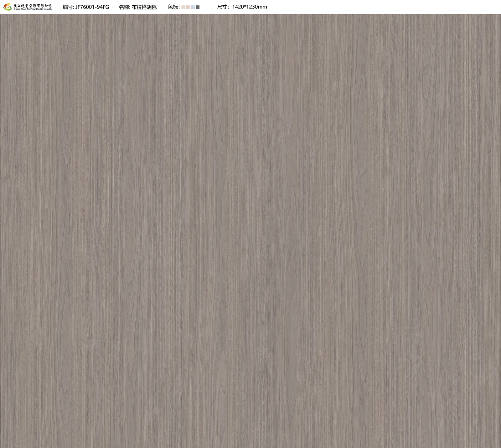The width and height of the screenshot is (501, 448).
Task: Click the empty white header area right of the size text
Action: 376,7
